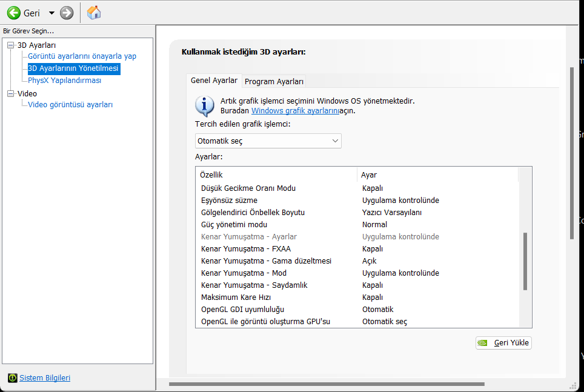Click the Yazıcı Varsayılanı value

click(x=392, y=213)
